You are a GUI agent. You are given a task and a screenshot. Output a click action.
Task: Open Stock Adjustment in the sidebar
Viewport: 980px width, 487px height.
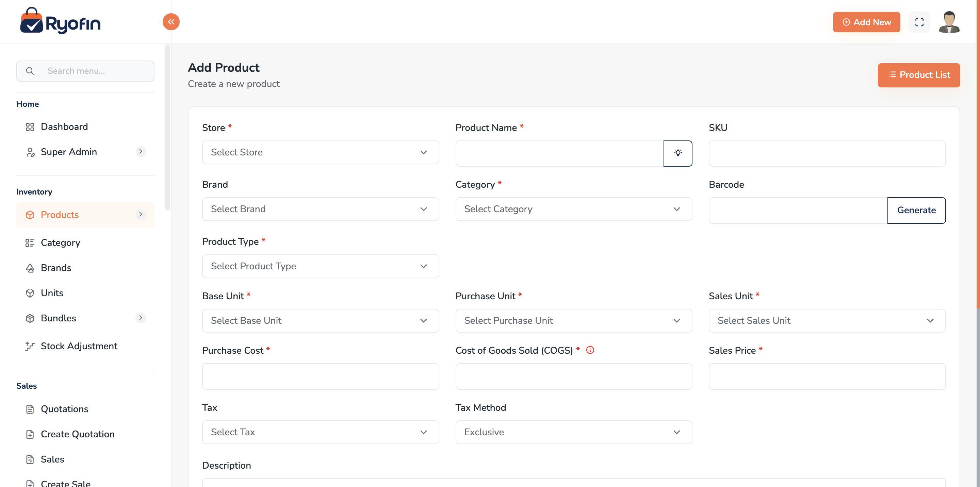point(85,346)
